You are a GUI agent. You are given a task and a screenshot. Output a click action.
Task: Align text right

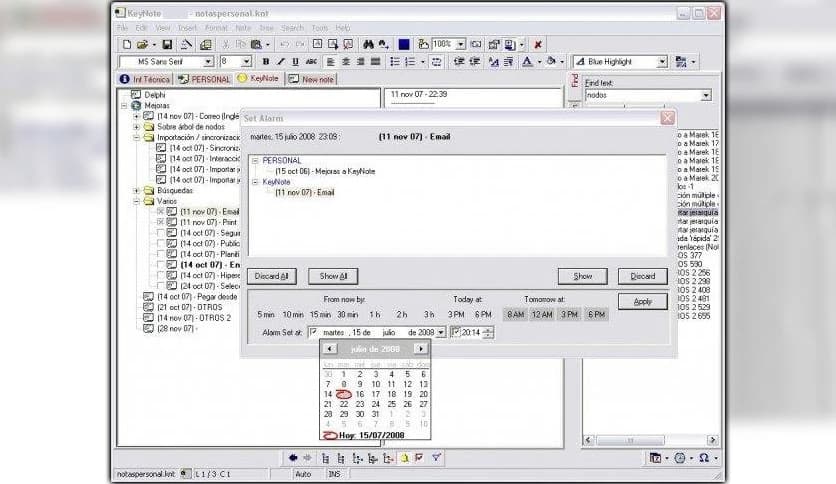(360, 62)
